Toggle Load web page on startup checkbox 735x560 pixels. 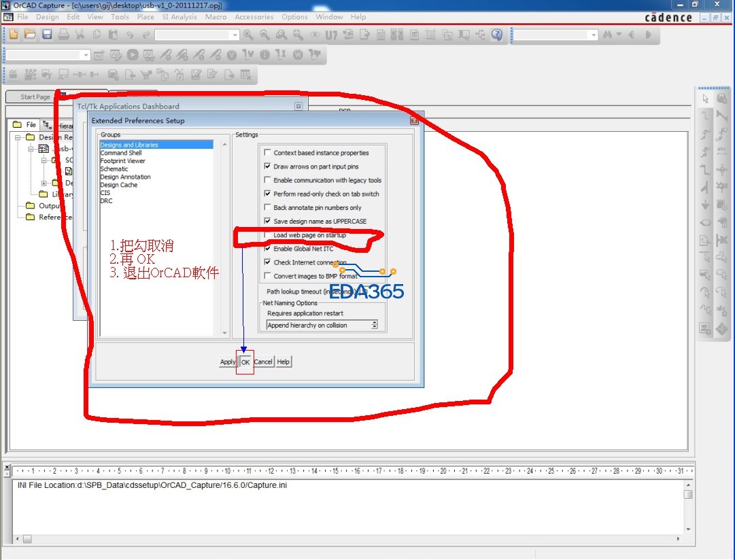coord(268,234)
